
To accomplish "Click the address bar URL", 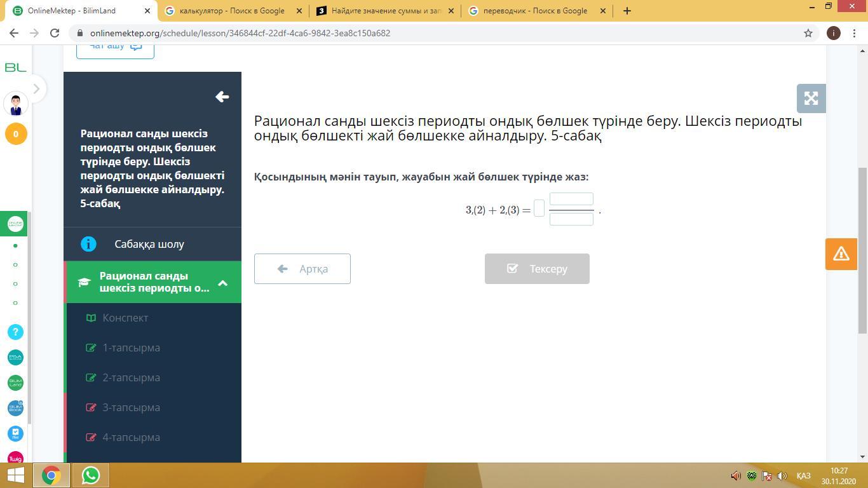I will (x=240, y=33).
